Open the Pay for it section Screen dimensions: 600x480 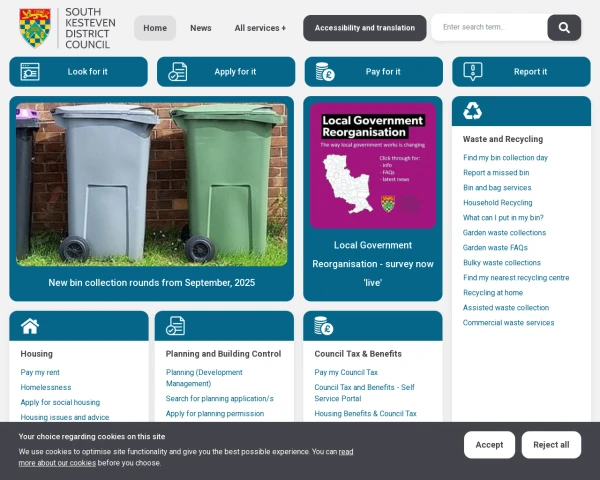coord(374,72)
